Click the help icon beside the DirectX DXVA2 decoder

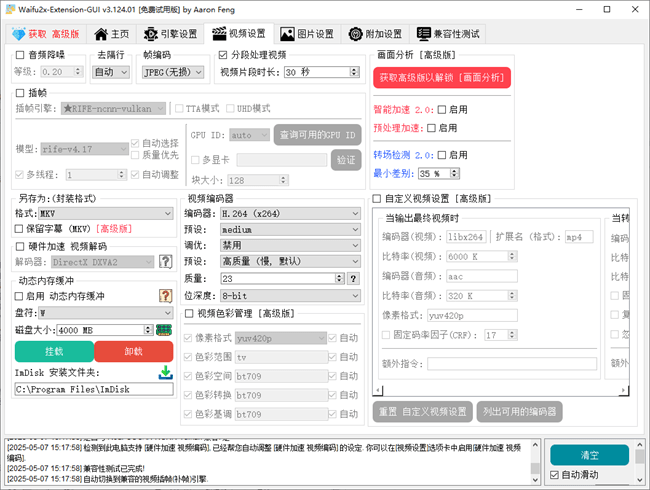click(166, 262)
